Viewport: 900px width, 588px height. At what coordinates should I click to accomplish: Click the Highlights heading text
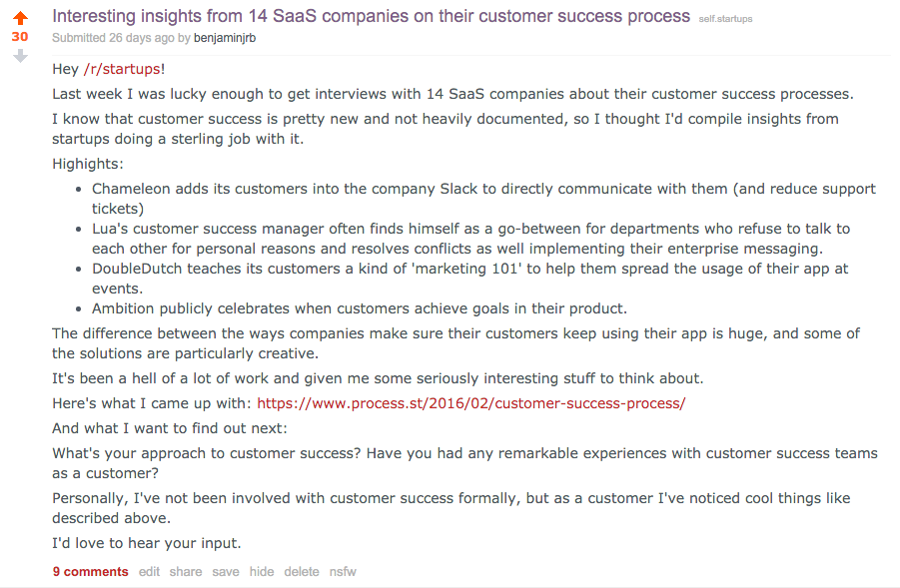pos(88,164)
